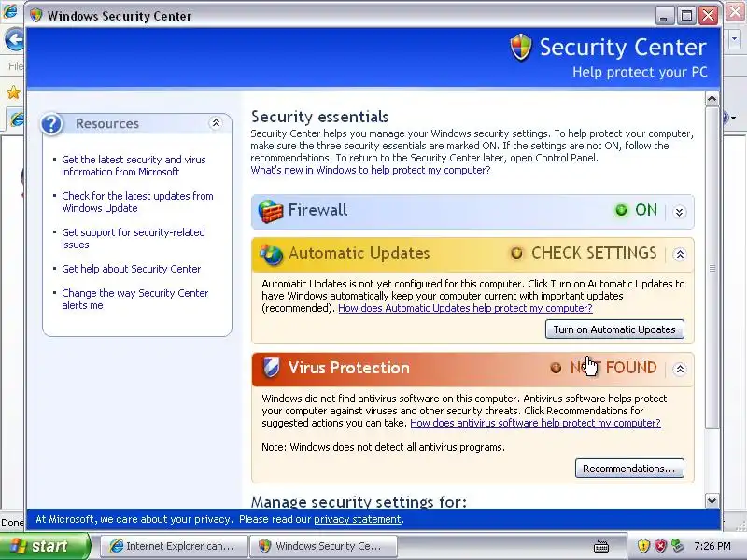Open the privacy statement link
Image resolution: width=747 pixels, height=560 pixels.
(x=358, y=519)
